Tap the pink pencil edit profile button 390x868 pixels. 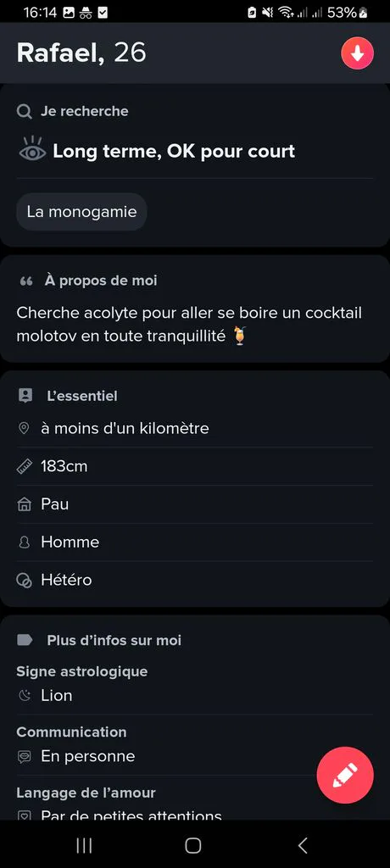345,775
